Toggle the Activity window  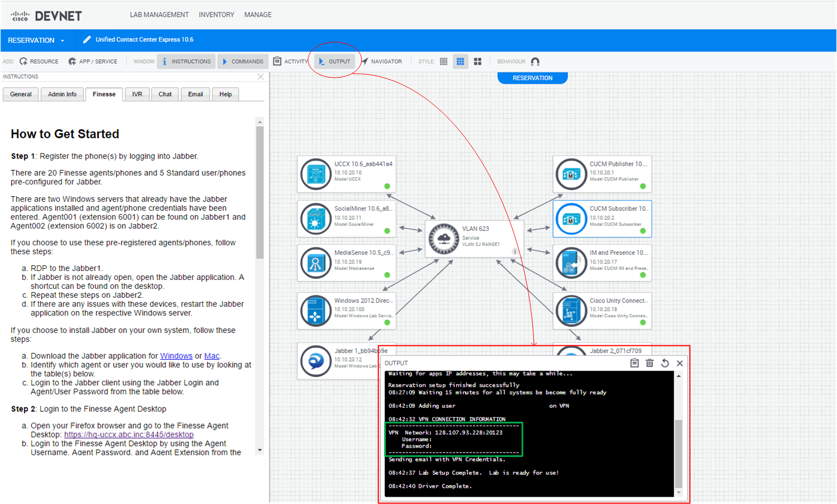291,61
